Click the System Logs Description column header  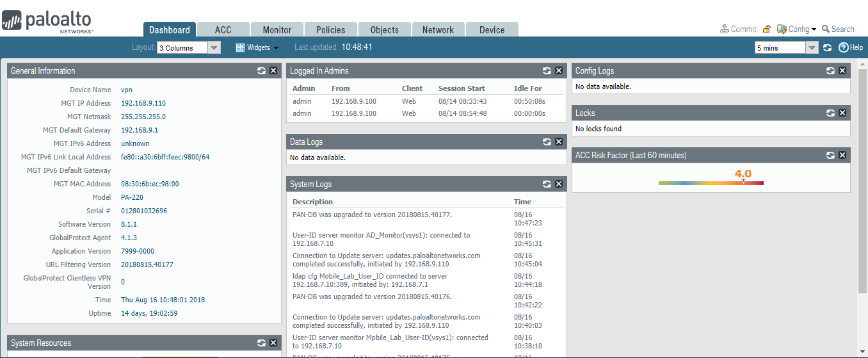tap(313, 202)
